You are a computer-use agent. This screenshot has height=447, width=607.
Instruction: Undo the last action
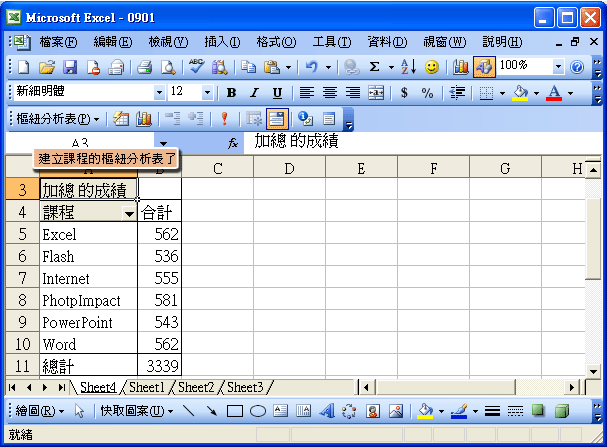click(312, 67)
